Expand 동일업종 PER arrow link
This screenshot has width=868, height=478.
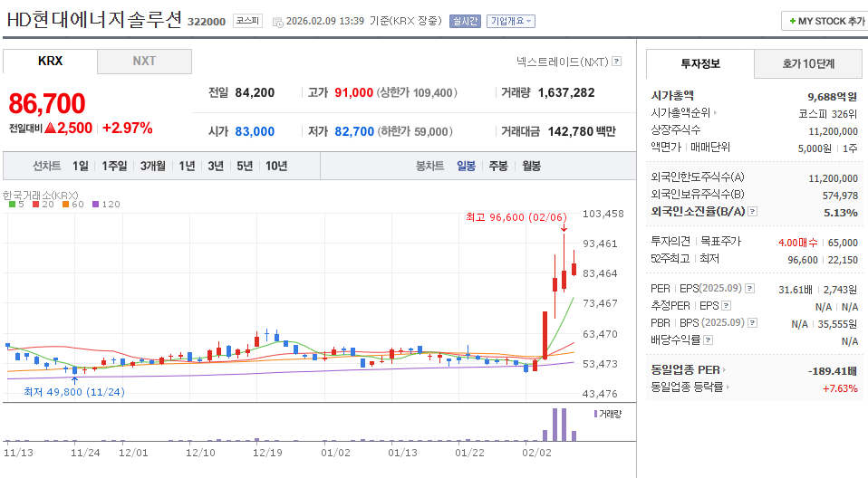(x=724, y=369)
